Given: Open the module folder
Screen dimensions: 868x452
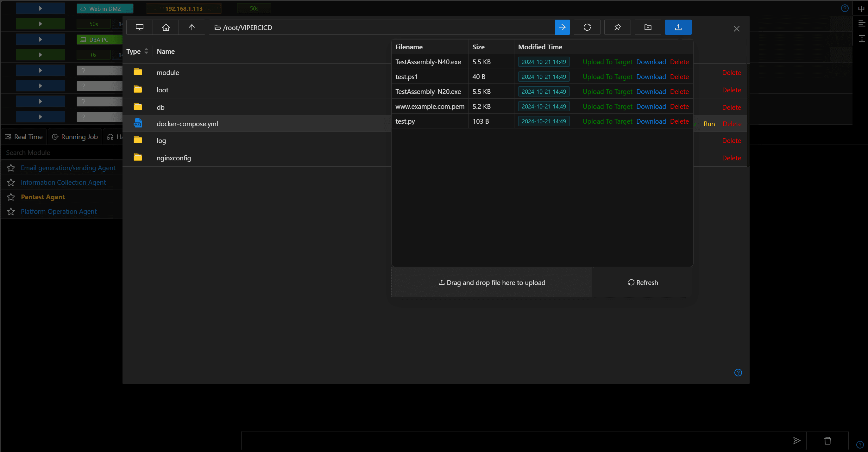Looking at the screenshot, I should (x=167, y=72).
